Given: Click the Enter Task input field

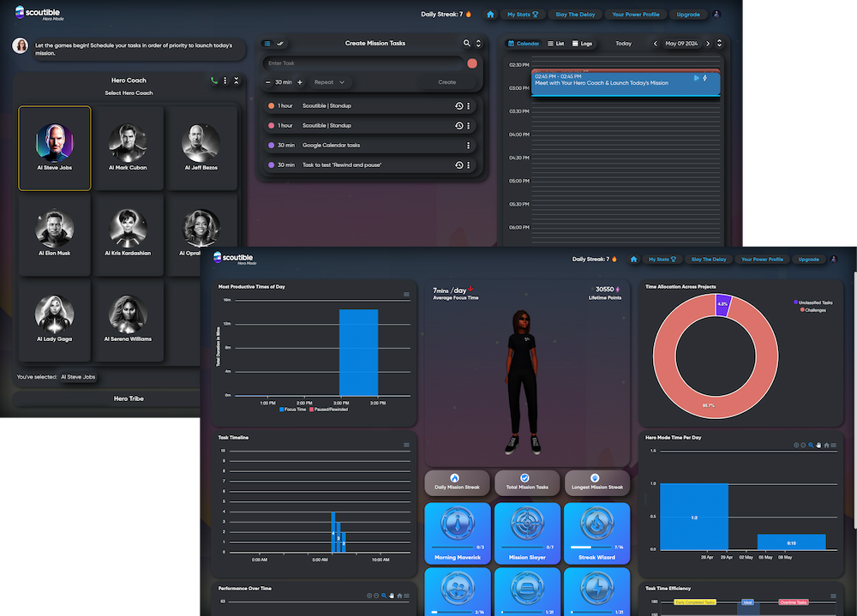Looking at the screenshot, I should (x=363, y=63).
